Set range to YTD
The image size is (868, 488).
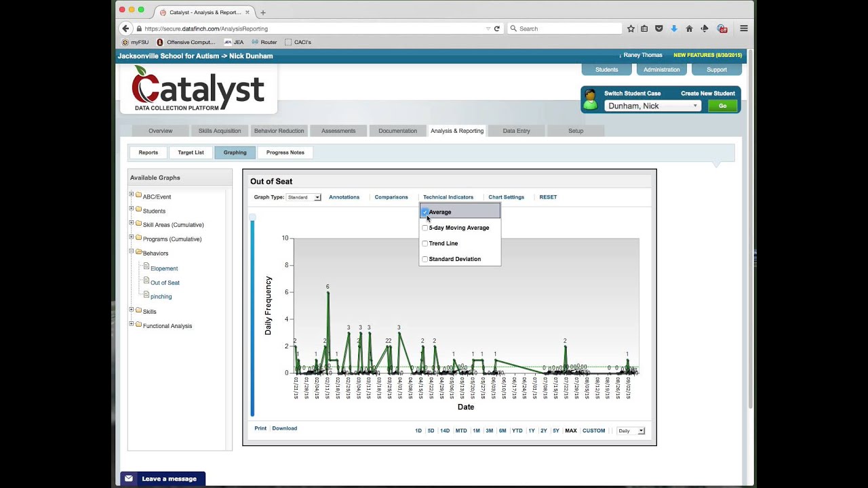click(517, 431)
